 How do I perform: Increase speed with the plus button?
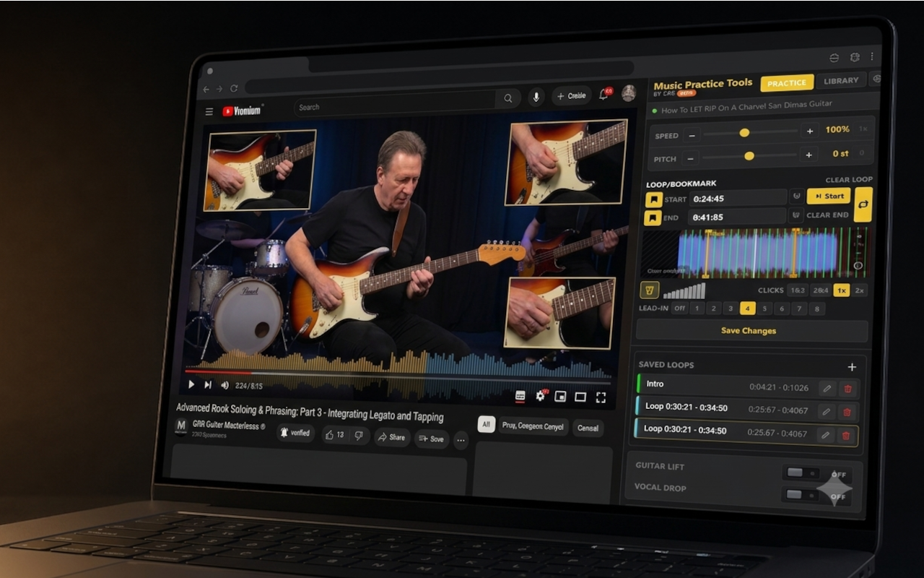coord(810,131)
